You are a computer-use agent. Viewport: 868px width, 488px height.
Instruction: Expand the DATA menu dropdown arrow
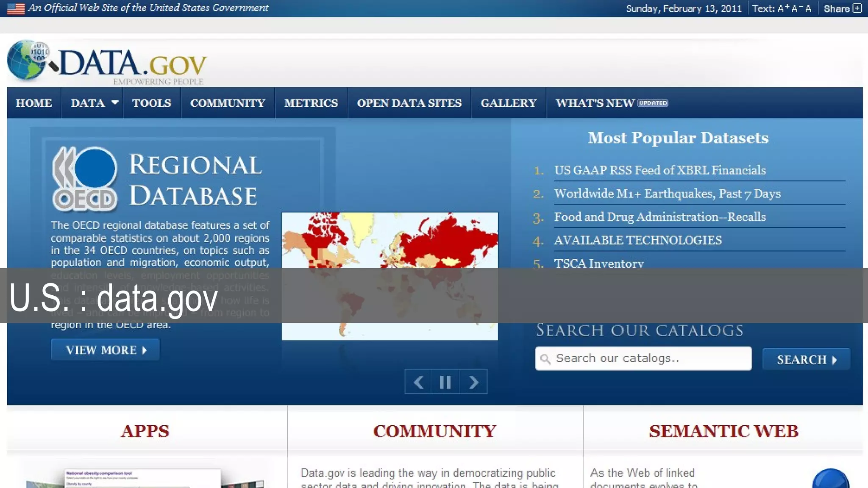114,103
